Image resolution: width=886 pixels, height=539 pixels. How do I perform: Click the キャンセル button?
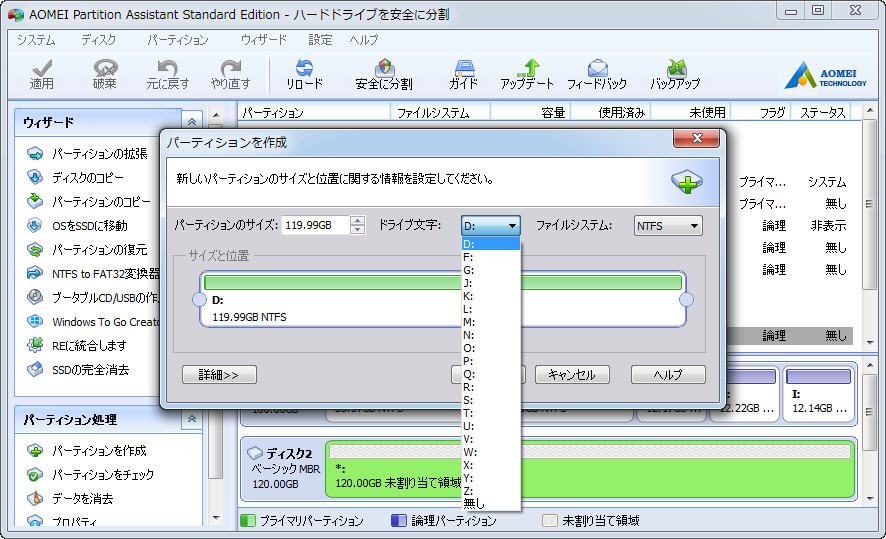(x=572, y=375)
